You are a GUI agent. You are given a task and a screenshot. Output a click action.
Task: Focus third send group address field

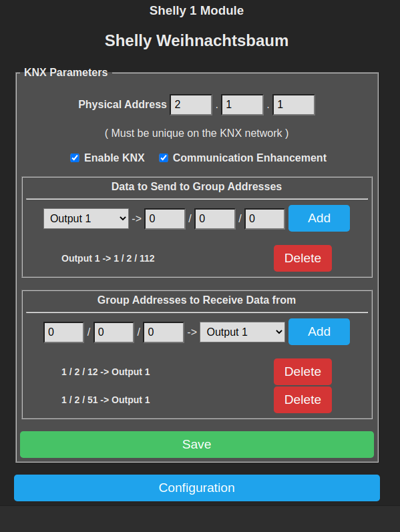[265, 219]
